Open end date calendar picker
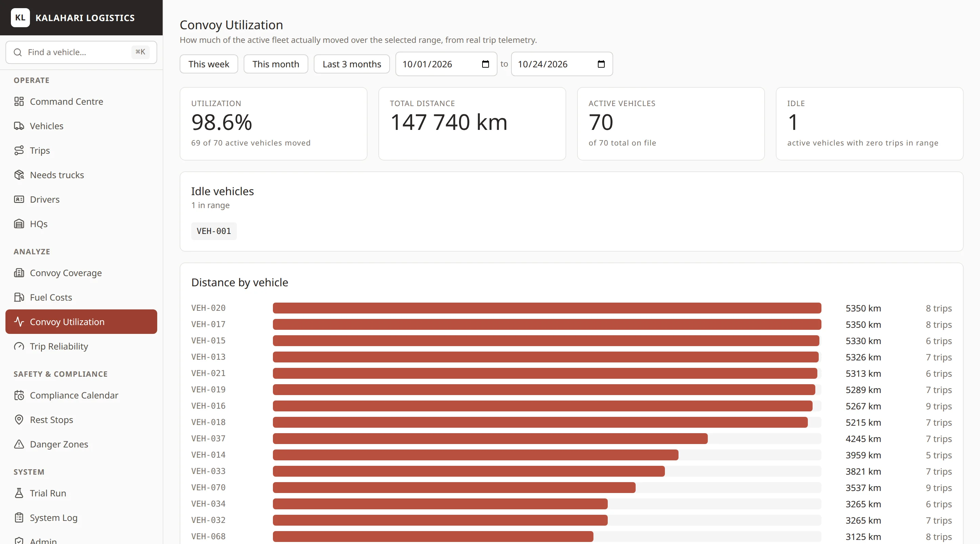The image size is (980, 544). pyautogui.click(x=601, y=64)
